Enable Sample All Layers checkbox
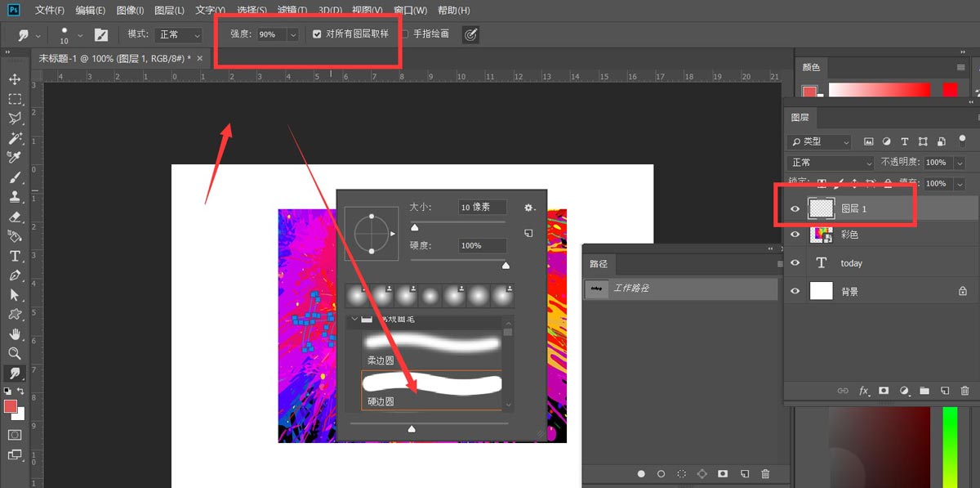 [x=318, y=34]
